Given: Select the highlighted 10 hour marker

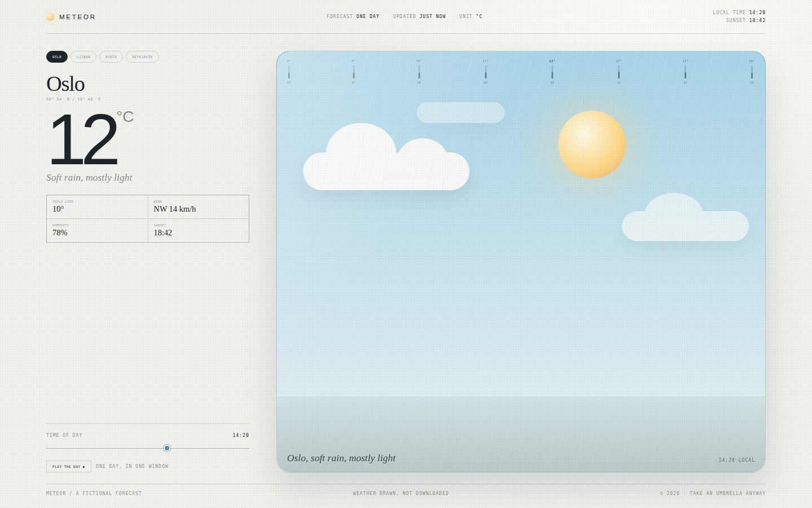Looking at the screenshot, I should 552,72.
